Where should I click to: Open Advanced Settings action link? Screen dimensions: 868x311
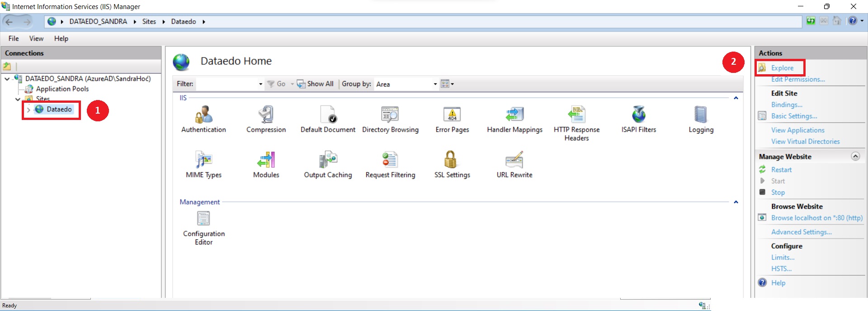point(801,232)
